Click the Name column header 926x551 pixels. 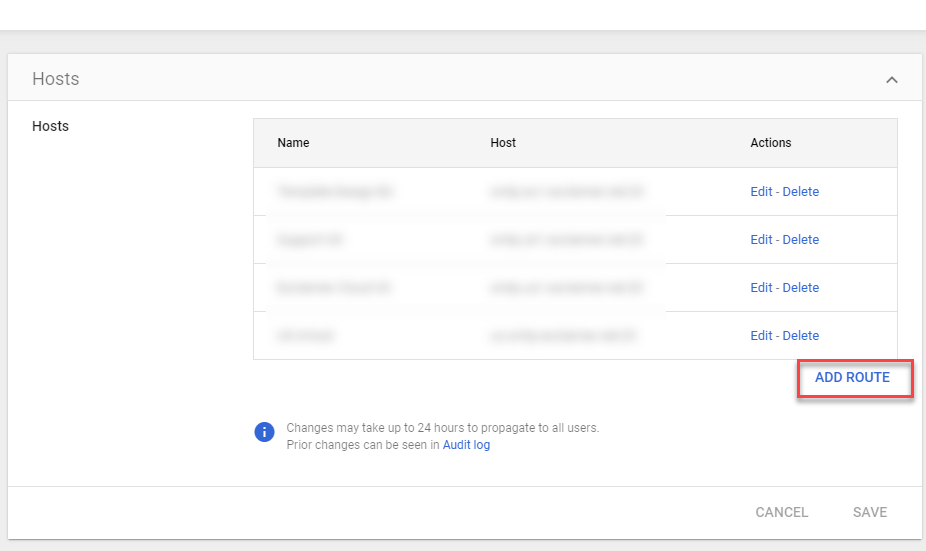pos(293,143)
